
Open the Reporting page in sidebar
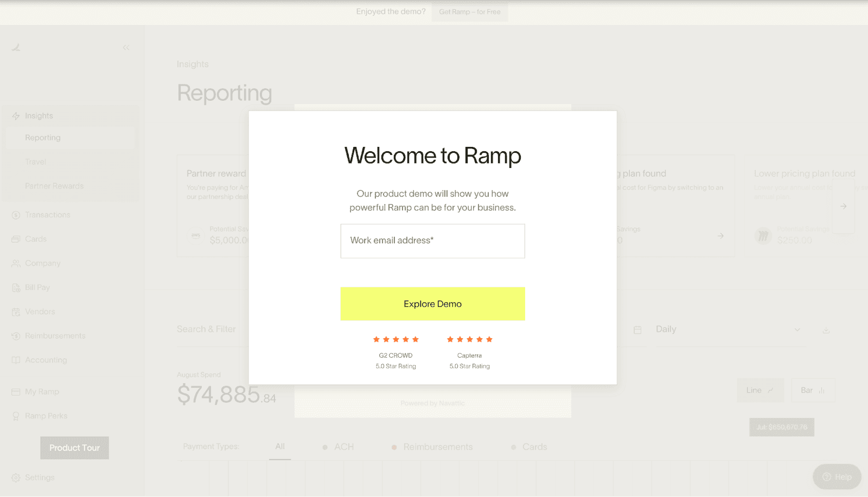pos(71,138)
